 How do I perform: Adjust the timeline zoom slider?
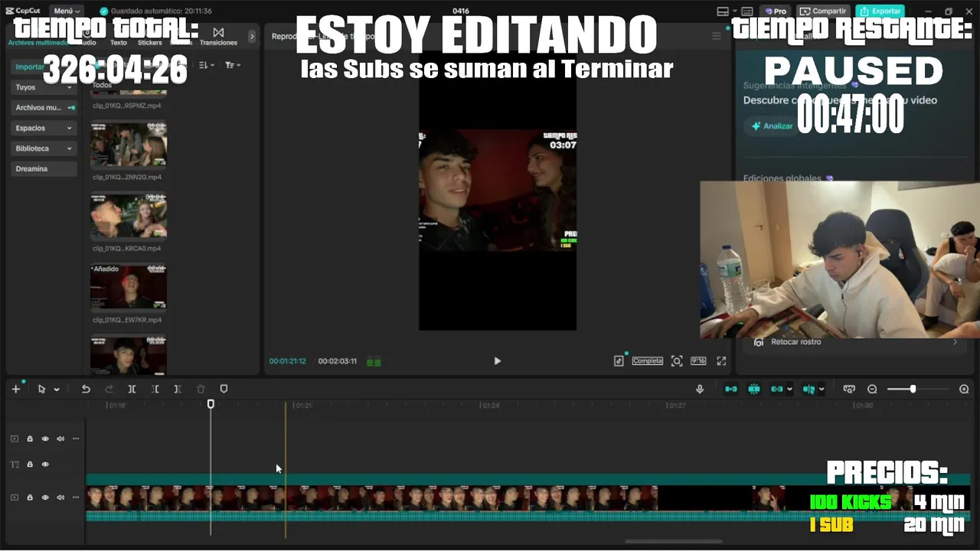click(x=913, y=389)
